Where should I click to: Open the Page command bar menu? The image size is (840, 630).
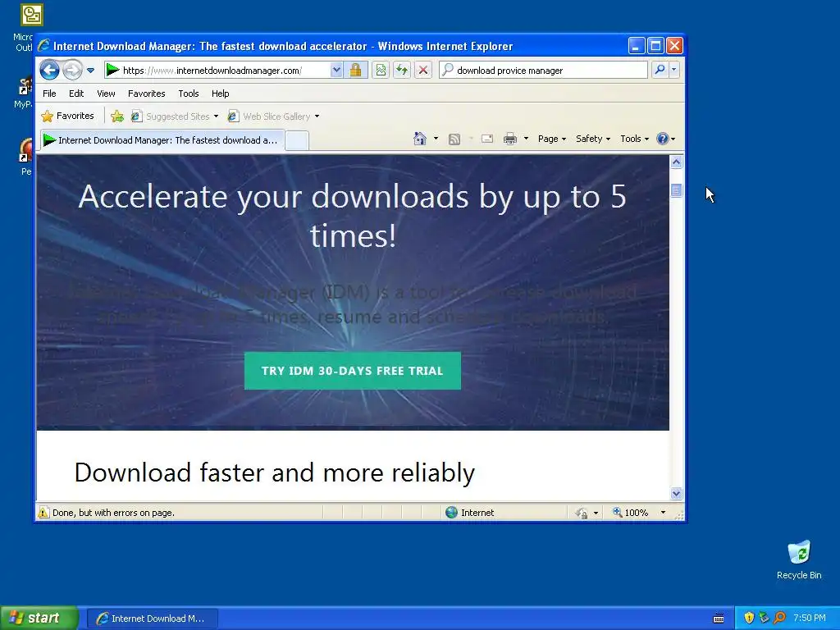tap(552, 139)
